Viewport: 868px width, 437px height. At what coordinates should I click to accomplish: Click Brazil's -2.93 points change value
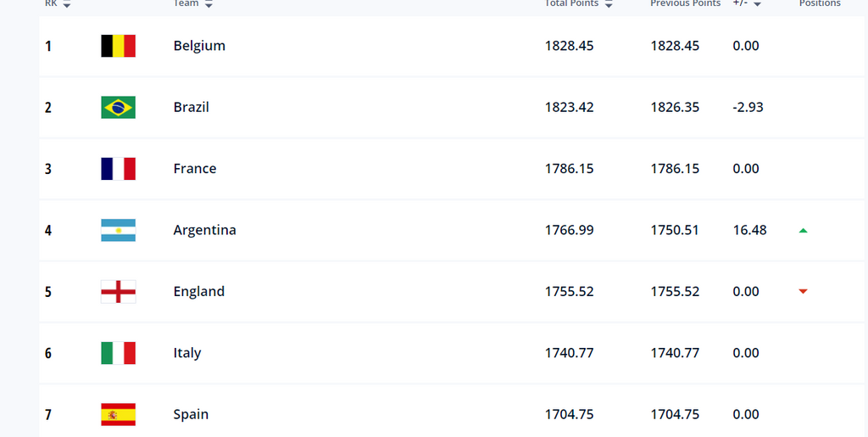click(x=748, y=107)
